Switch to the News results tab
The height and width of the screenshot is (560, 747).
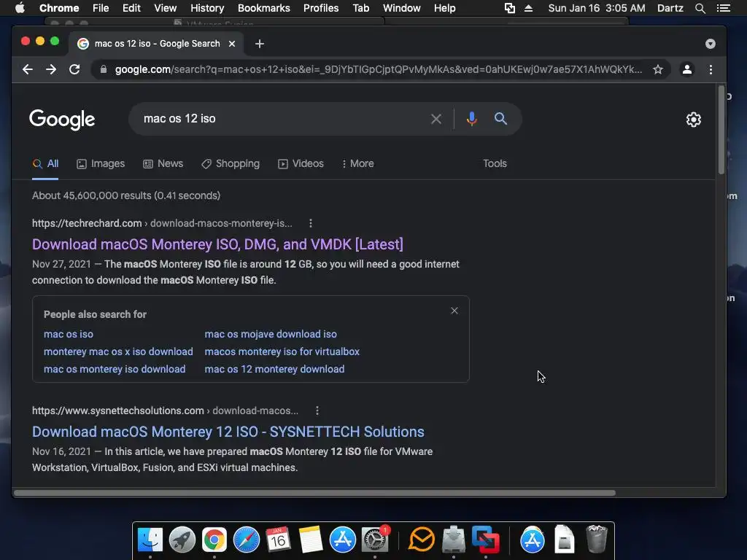pos(163,164)
